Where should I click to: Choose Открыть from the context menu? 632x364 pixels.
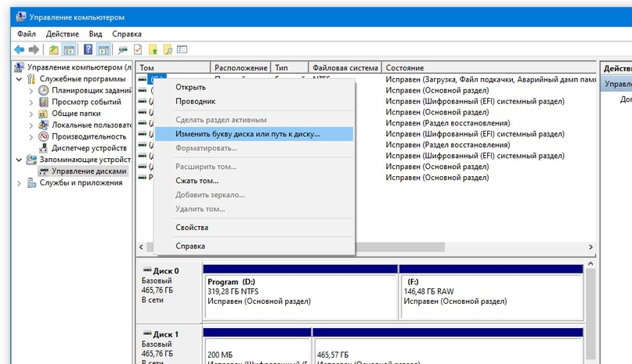coord(254,87)
